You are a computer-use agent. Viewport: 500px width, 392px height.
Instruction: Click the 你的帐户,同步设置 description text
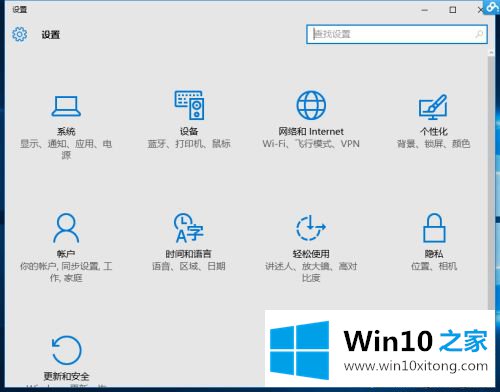(x=66, y=272)
